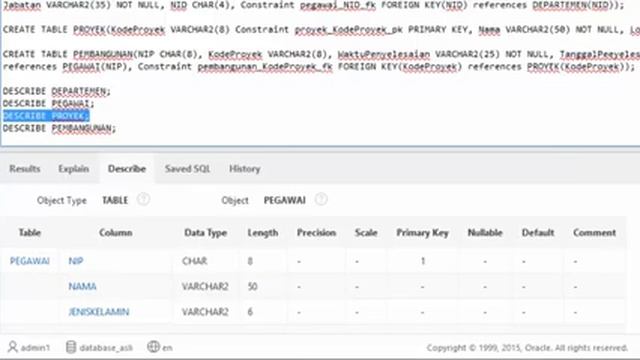The width and height of the screenshot is (640, 360).
Task: Click VARCHAR2 cell in the NAMA row
Action: coord(205,286)
